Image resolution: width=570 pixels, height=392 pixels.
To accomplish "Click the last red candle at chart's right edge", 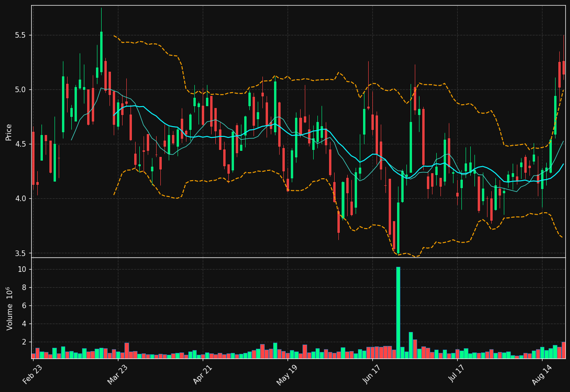I will [x=563, y=68].
